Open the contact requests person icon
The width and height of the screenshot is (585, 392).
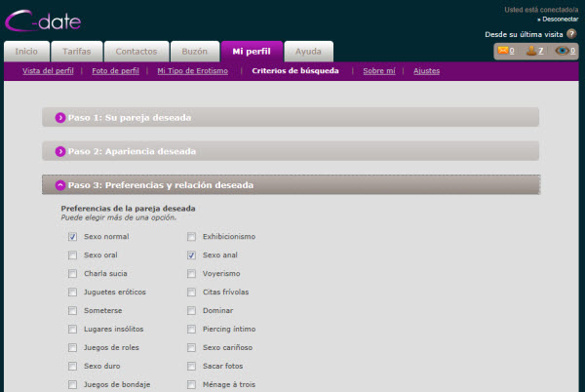[x=531, y=51]
